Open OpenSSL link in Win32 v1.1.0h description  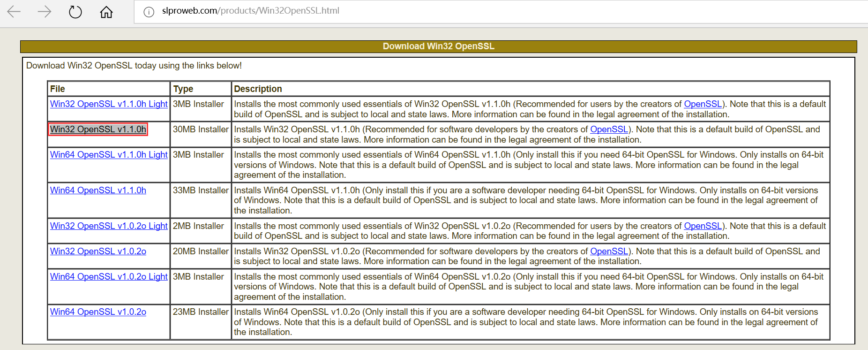point(609,129)
